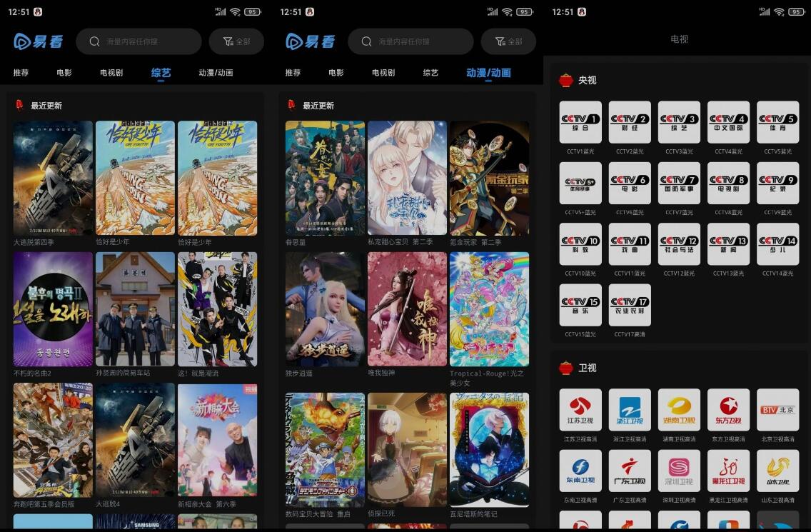Viewport: 811px width, 532px height.
Task: Click the search field on the 动漫/动画 screen
Action: tap(410, 41)
